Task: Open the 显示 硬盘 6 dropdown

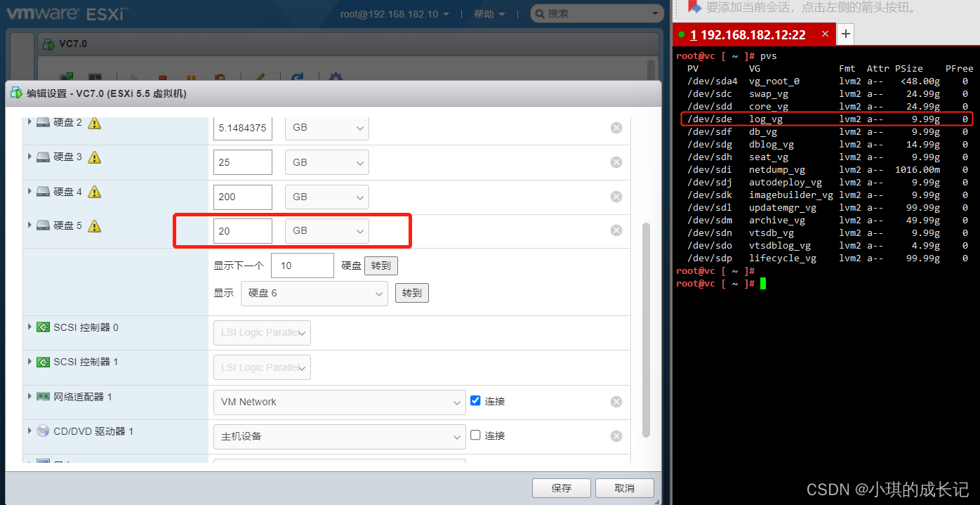Action: (x=314, y=293)
